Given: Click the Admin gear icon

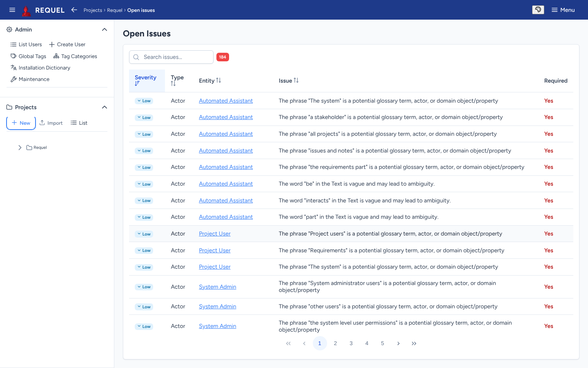Looking at the screenshot, I should click(9, 29).
